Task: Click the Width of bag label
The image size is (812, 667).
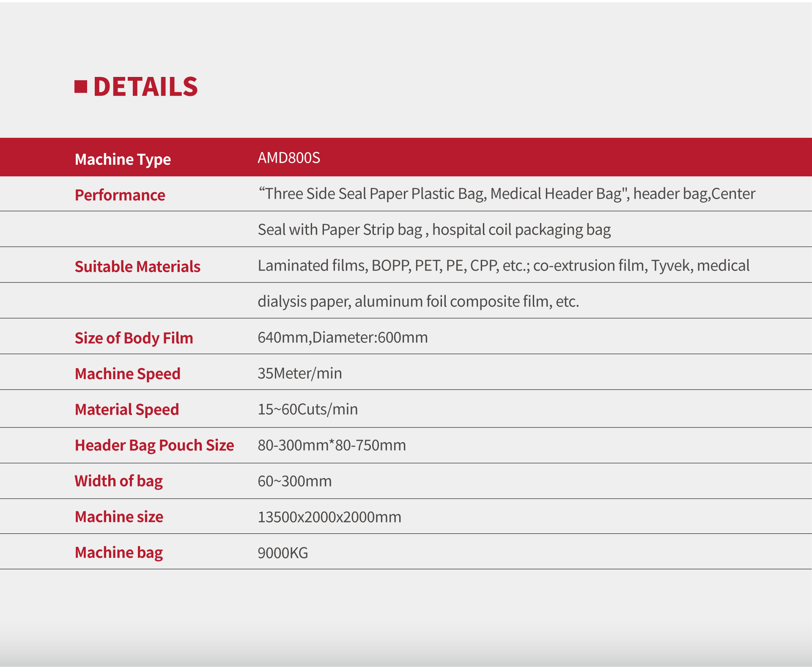Action: coord(118,481)
